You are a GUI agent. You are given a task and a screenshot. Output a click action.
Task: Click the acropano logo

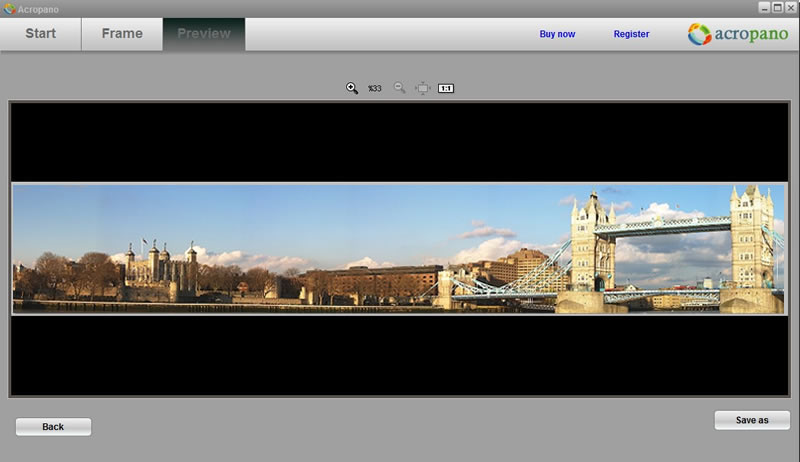(x=738, y=34)
